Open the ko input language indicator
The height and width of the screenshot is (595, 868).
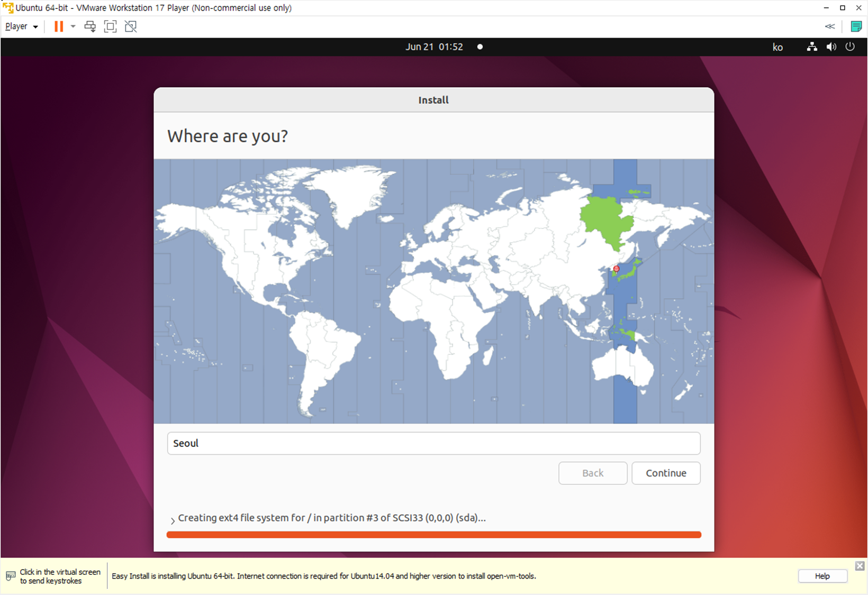[x=777, y=47]
